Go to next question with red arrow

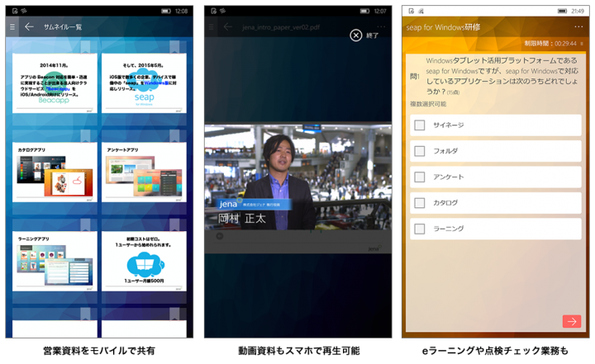tap(572, 322)
